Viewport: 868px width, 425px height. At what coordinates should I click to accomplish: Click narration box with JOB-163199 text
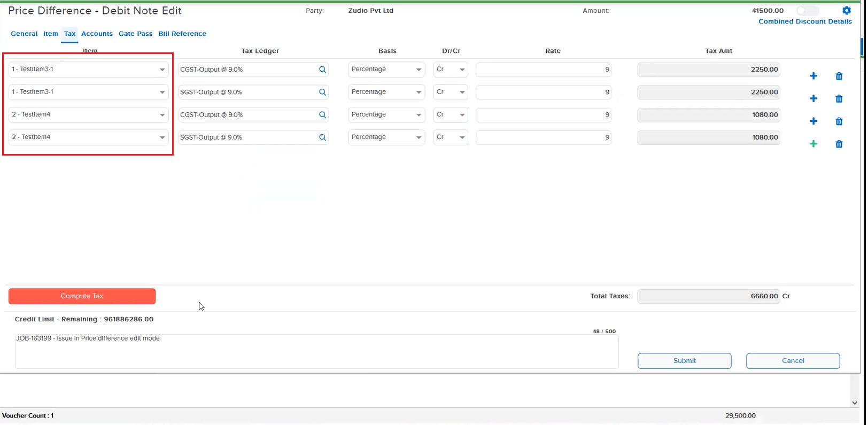tap(316, 351)
